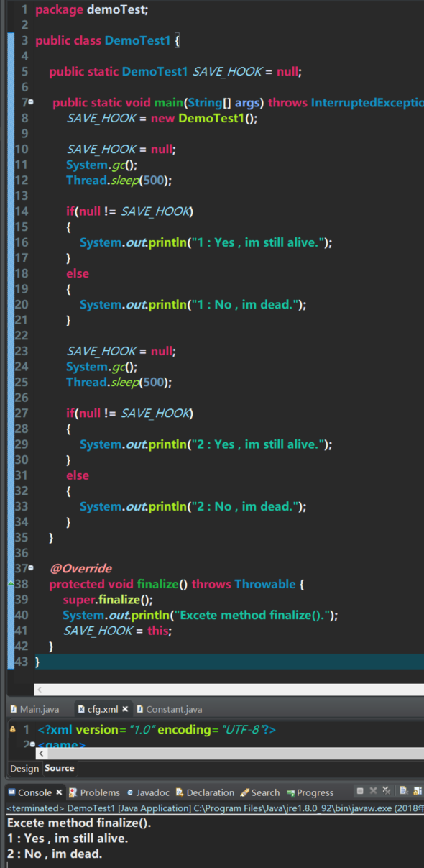Click the 'finalize' method name on line 38
Image resolution: width=424 pixels, height=868 pixels.
[x=157, y=584]
